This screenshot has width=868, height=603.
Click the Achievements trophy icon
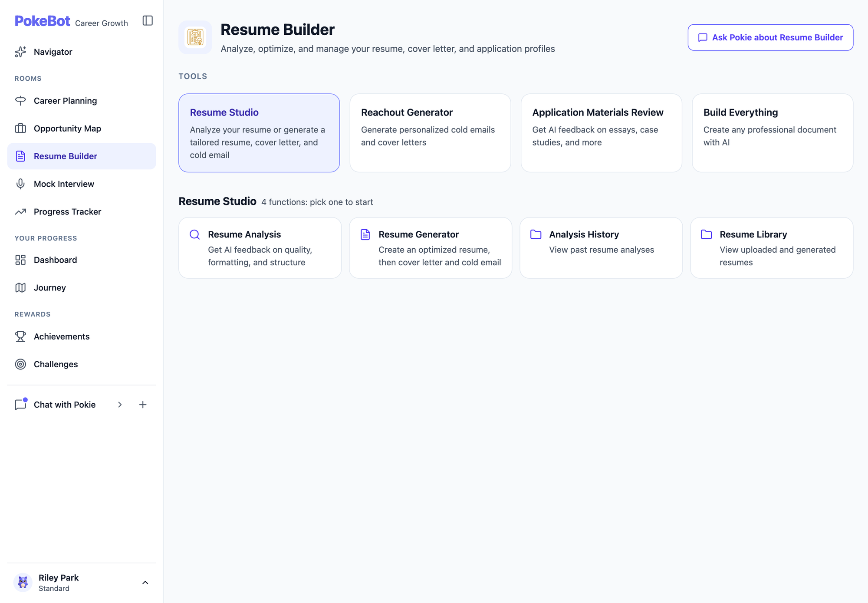(x=20, y=336)
